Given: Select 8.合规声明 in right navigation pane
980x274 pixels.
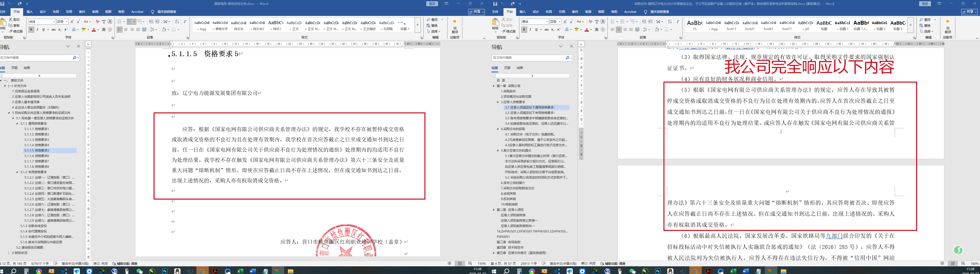Looking at the screenshot, I should [x=508, y=193].
